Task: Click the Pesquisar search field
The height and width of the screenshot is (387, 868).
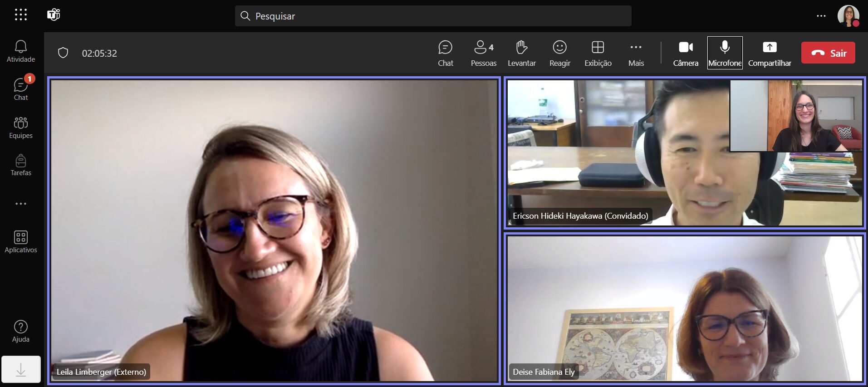Action: 433,16
